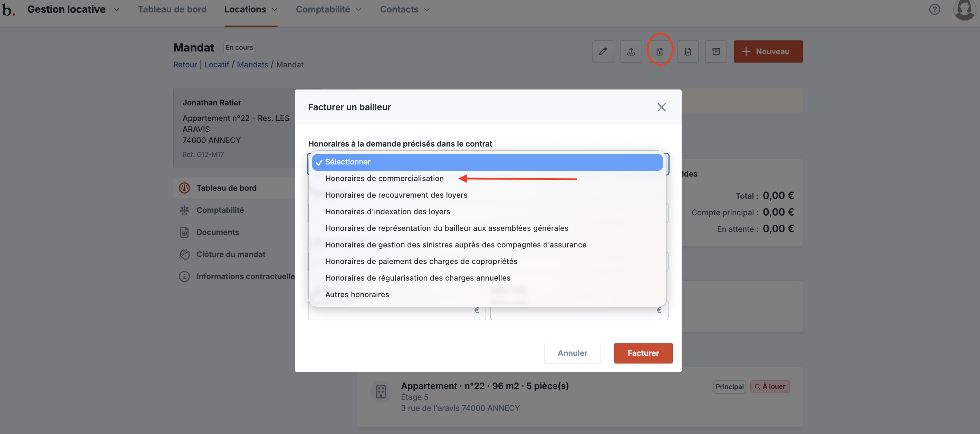Click the upload icon button
Viewport: 980px width, 434px height.
[x=631, y=51]
